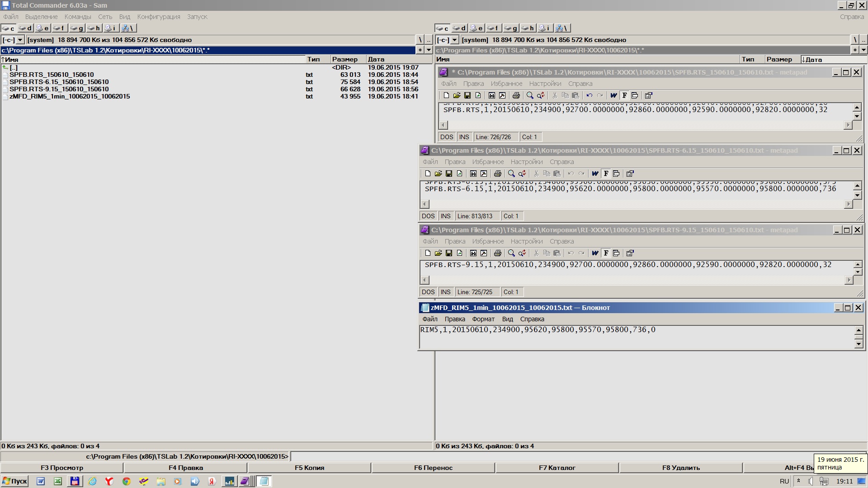Click settings icon at end of top metapad toolbar

point(648,95)
